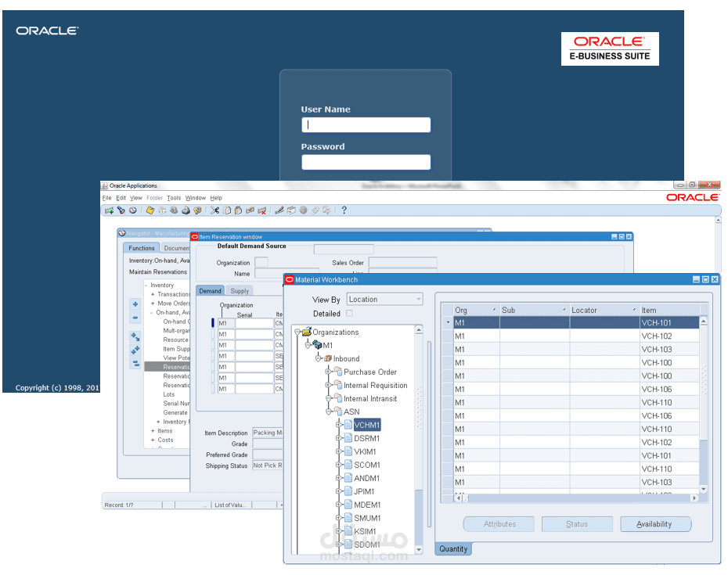Expand the Internal Requisition tree node
The width and height of the screenshot is (728, 575).
[x=328, y=385]
